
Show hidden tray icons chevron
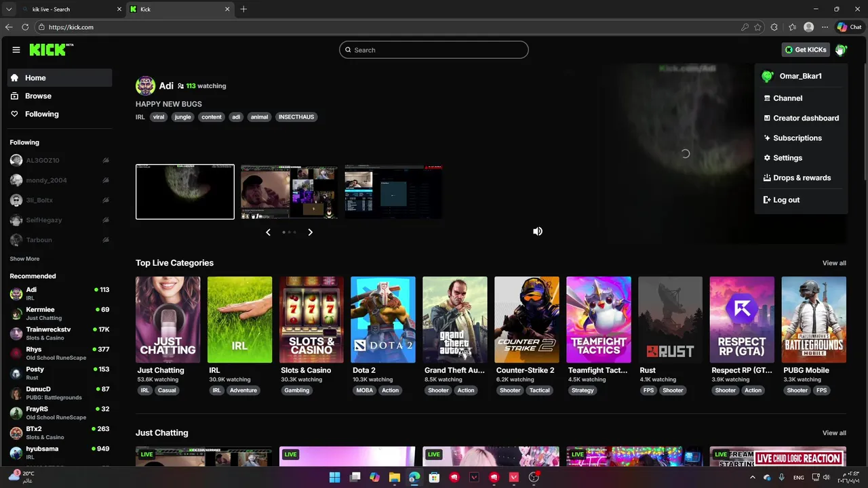[x=752, y=477]
